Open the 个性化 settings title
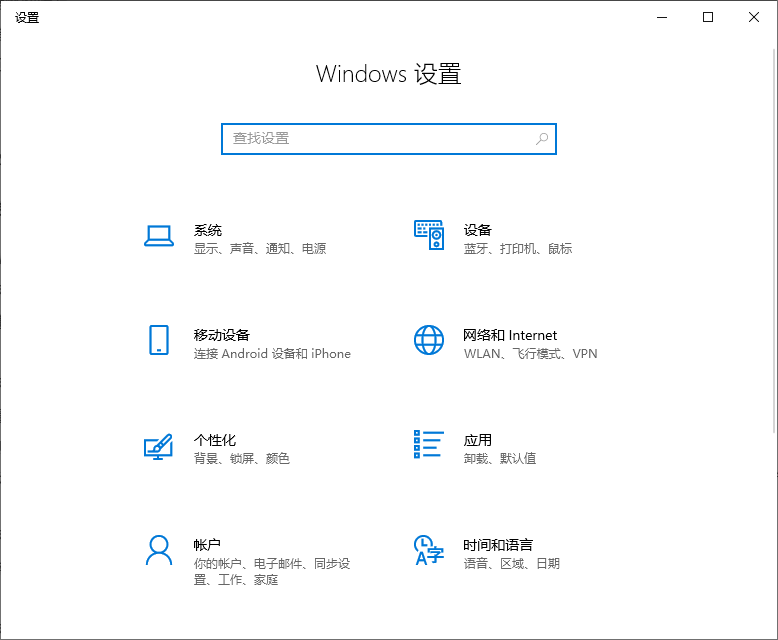Screen dimensions: 778x640 [x=215, y=440]
